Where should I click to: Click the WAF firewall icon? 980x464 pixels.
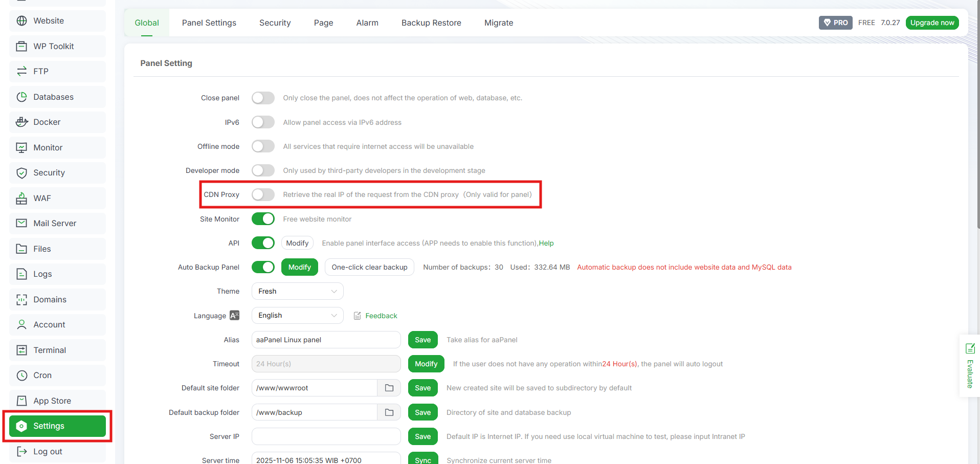click(21, 198)
